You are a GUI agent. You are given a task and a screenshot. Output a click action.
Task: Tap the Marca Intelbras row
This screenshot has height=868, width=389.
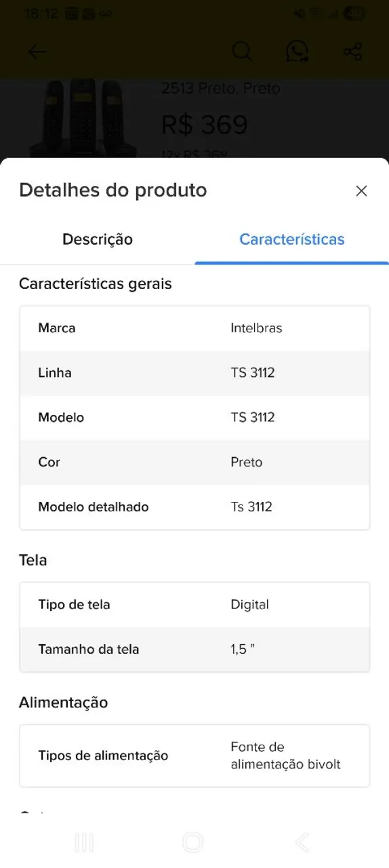(x=194, y=328)
